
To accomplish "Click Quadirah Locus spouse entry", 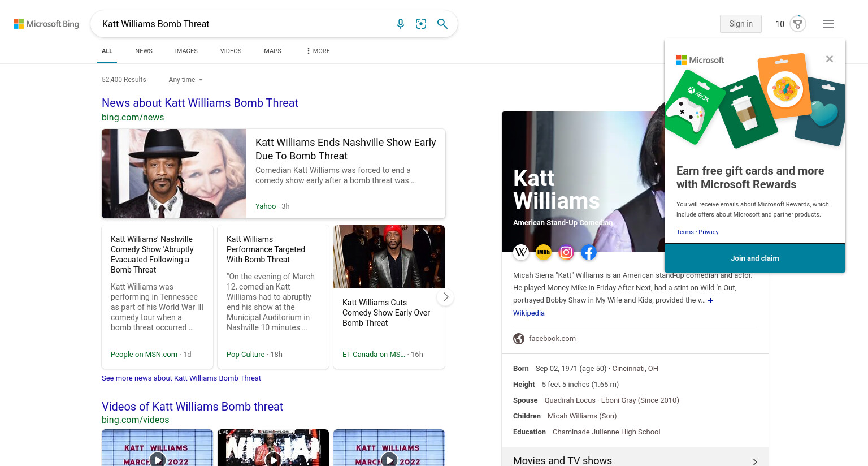I will coord(570,400).
